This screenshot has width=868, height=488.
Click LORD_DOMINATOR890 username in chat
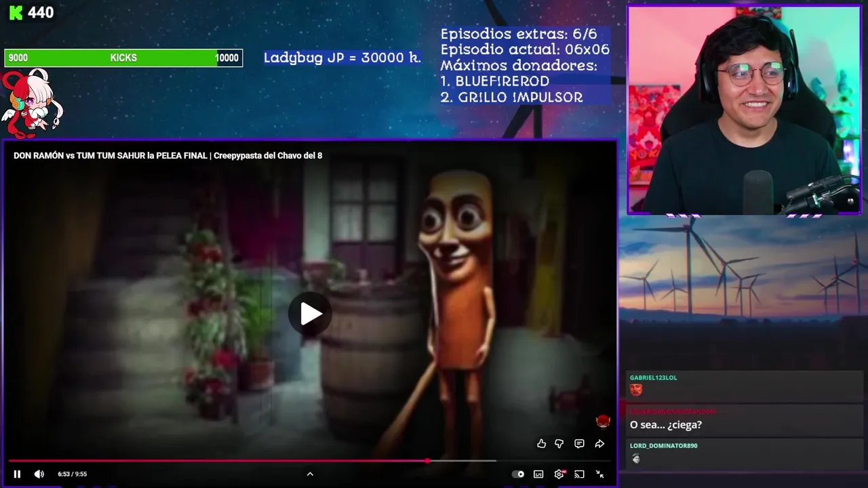[663, 446]
